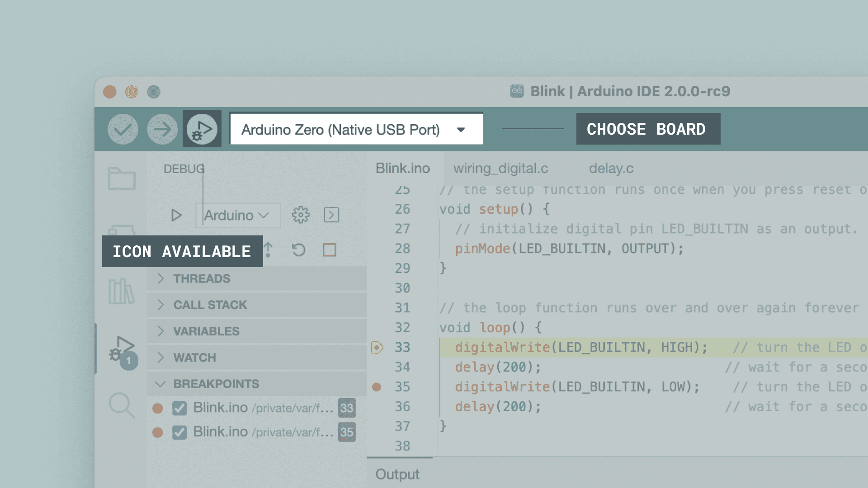Click the debugger start/continue button
Viewport: 868px width, 488px height.
(x=177, y=215)
